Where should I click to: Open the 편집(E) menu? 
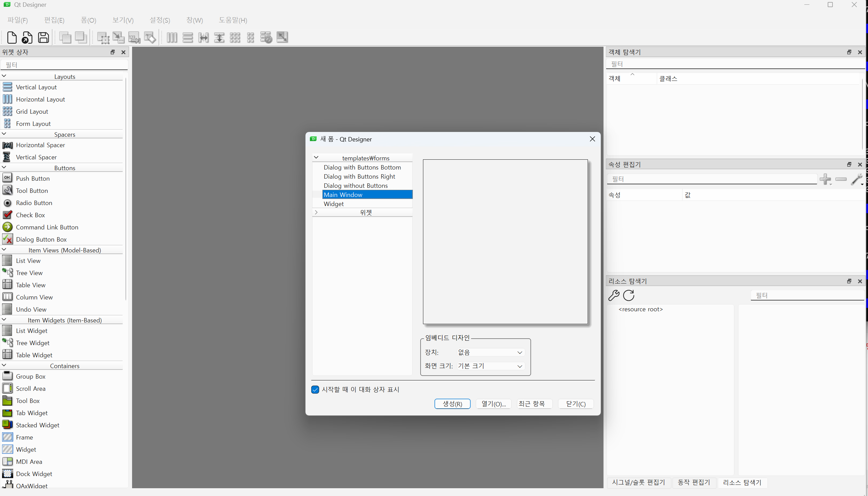tap(54, 20)
